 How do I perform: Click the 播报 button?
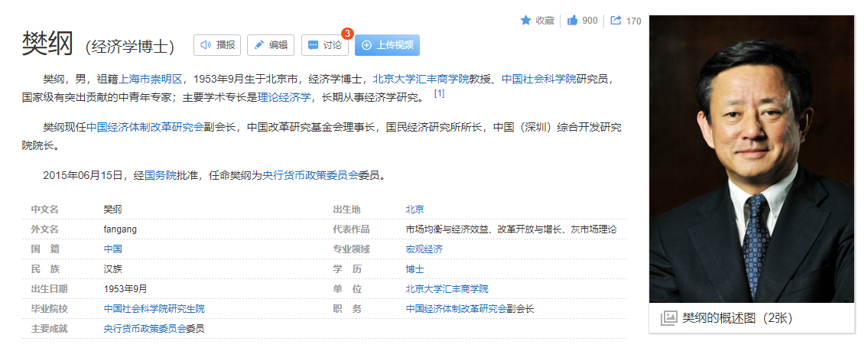tap(217, 45)
